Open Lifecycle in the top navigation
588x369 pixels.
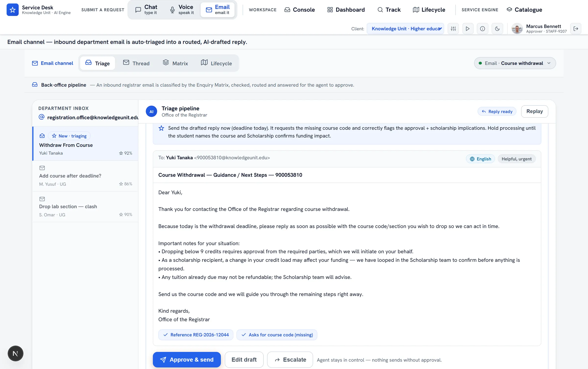point(429,10)
